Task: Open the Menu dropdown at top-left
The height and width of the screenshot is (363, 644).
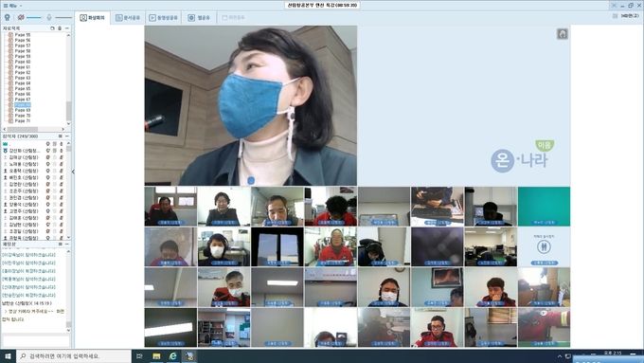Action: (x=12, y=6)
